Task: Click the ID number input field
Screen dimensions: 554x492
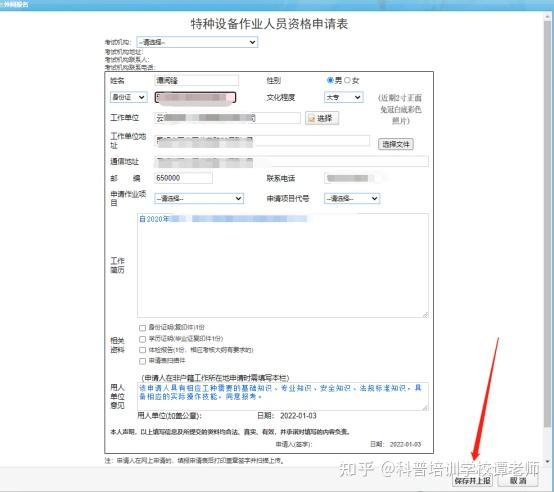Action: [195, 97]
